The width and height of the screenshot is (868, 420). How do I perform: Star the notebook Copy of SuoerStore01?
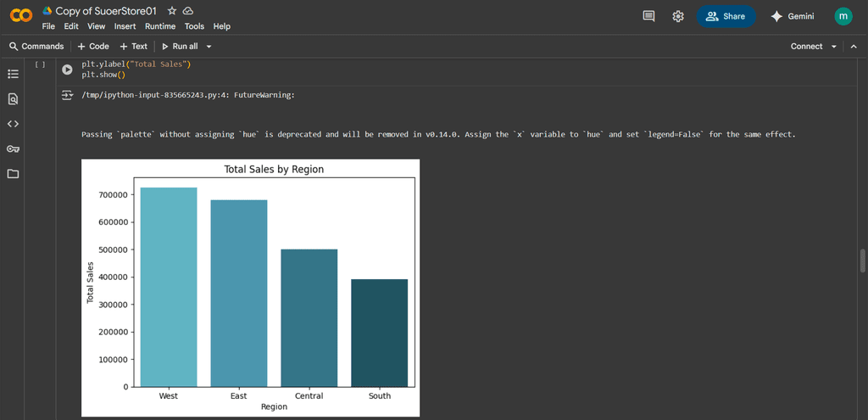[x=172, y=11]
